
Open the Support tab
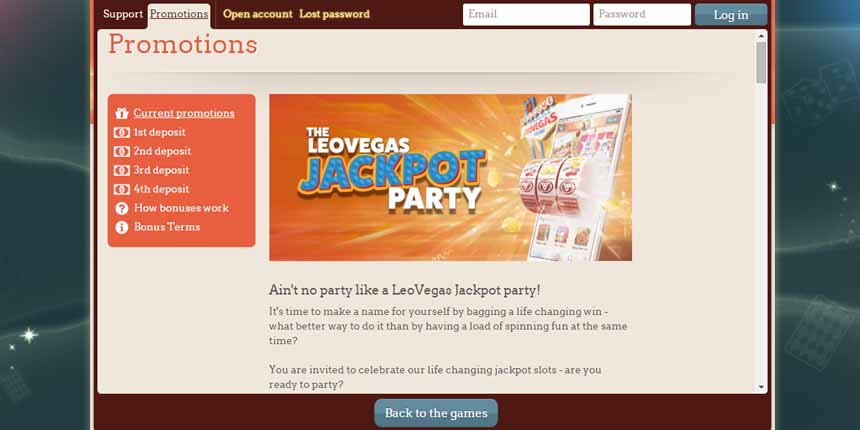coord(123,14)
